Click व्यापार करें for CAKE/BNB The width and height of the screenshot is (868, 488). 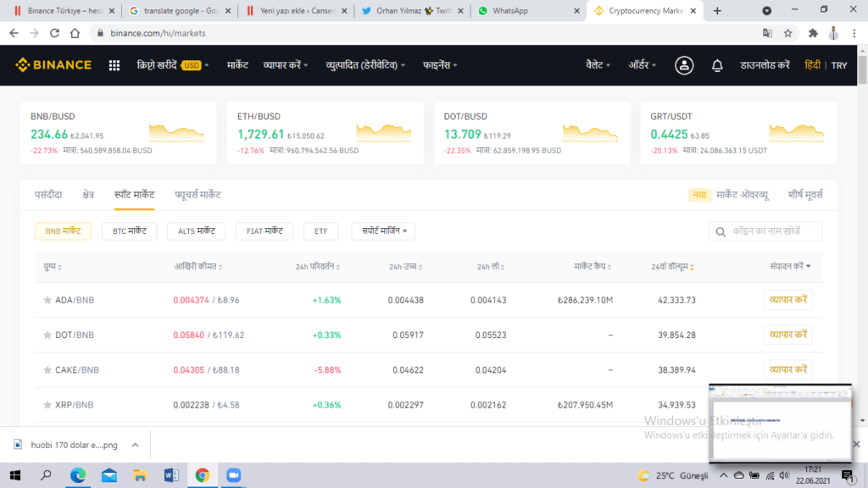point(788,369)
